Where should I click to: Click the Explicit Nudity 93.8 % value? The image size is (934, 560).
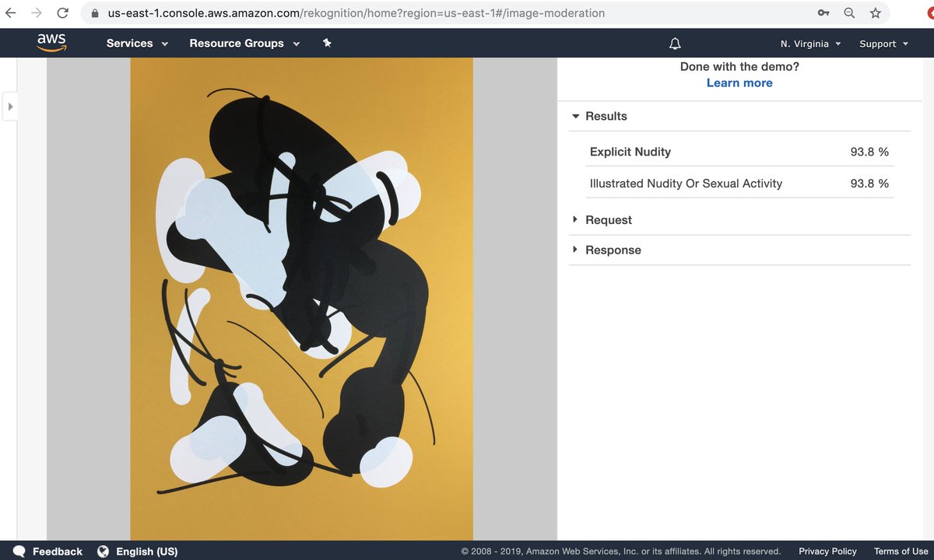coord(869,152)
